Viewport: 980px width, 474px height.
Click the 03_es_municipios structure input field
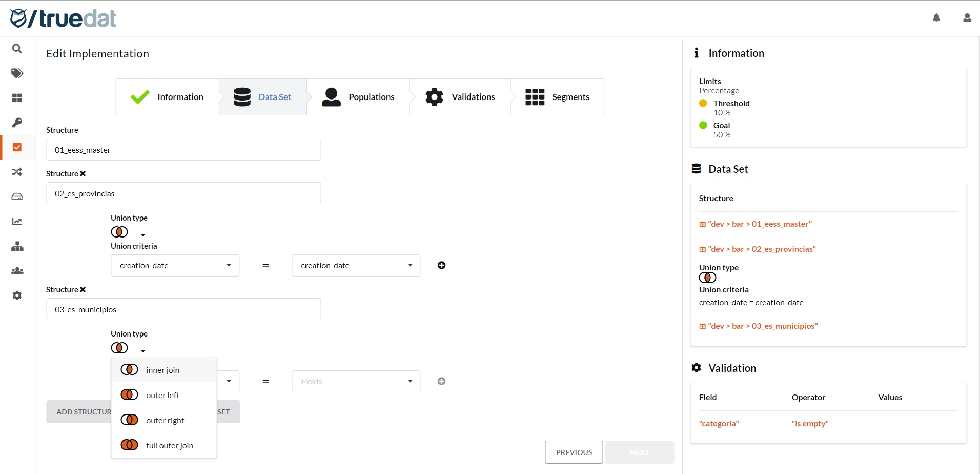183,309
